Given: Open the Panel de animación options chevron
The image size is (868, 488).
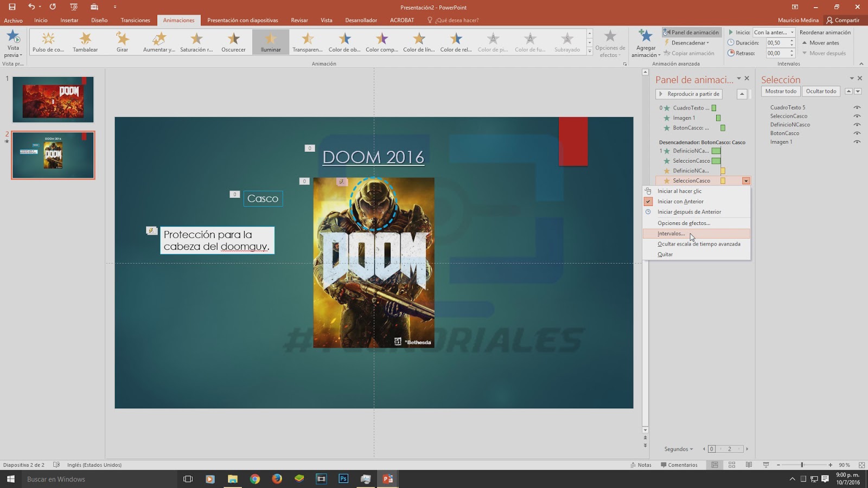Looking at the screenshot, I should 739,79.
